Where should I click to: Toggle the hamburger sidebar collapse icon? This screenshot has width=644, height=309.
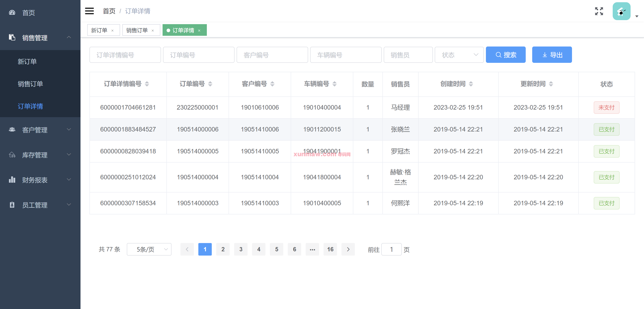(89, 11)
